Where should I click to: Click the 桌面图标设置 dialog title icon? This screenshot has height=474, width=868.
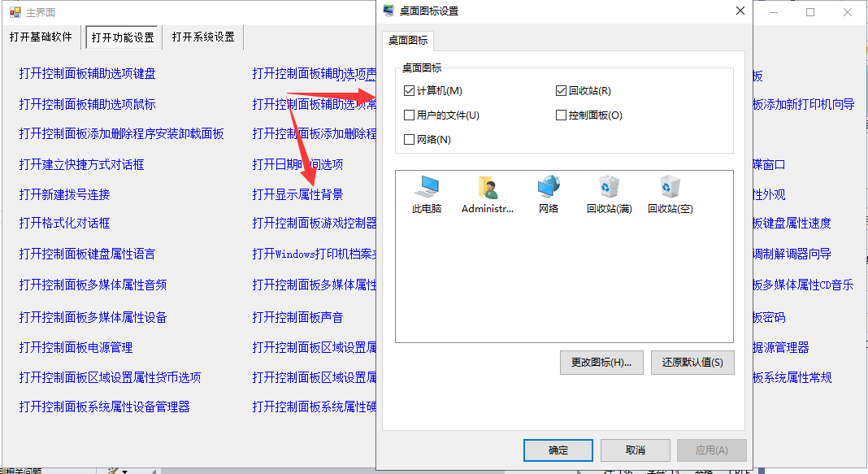point(388,11)
